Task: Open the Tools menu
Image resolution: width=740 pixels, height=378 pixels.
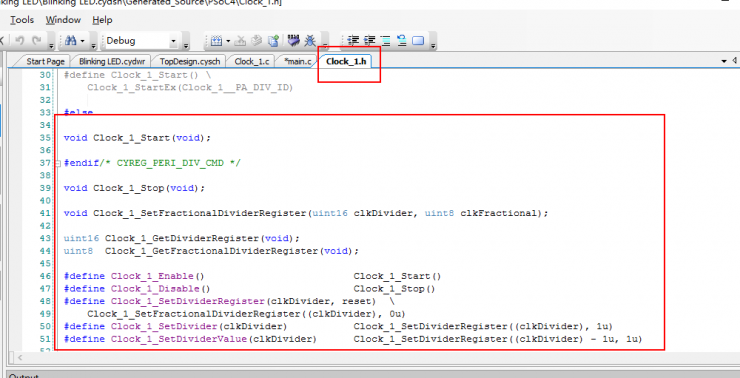Action: [x=22, y=20]
